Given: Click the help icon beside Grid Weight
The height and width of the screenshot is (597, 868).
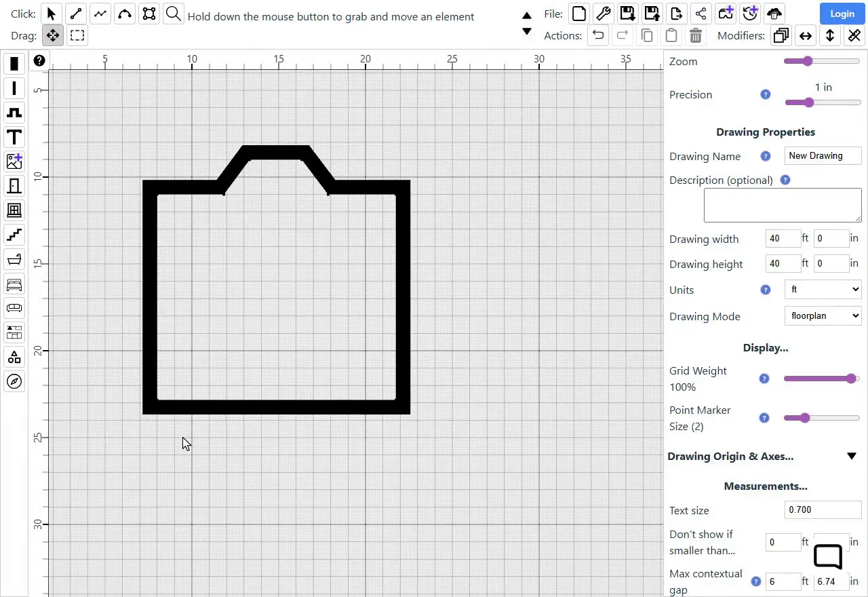Looking at the screenshot, I should (764, 379).
